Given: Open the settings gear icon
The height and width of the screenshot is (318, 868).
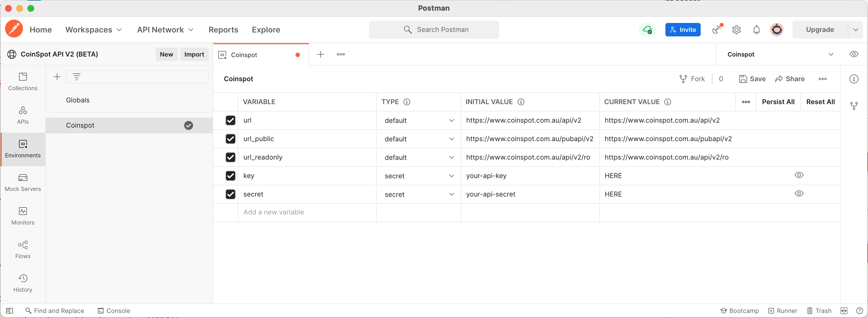Looking at the screenshot, I should [x=736, y=30].
